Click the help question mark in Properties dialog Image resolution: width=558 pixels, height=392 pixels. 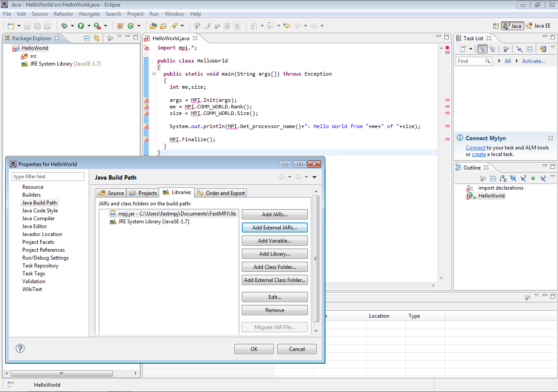pos(20,348)
